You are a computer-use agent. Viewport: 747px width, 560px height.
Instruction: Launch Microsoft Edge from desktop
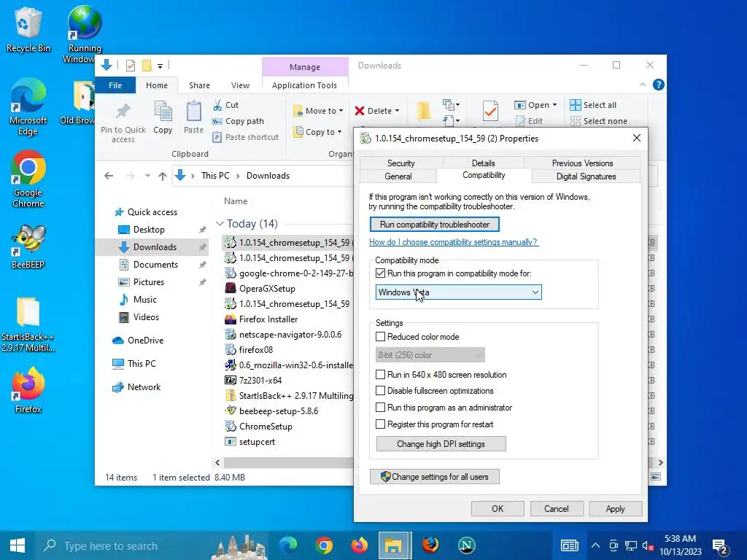tap(28, 107)
